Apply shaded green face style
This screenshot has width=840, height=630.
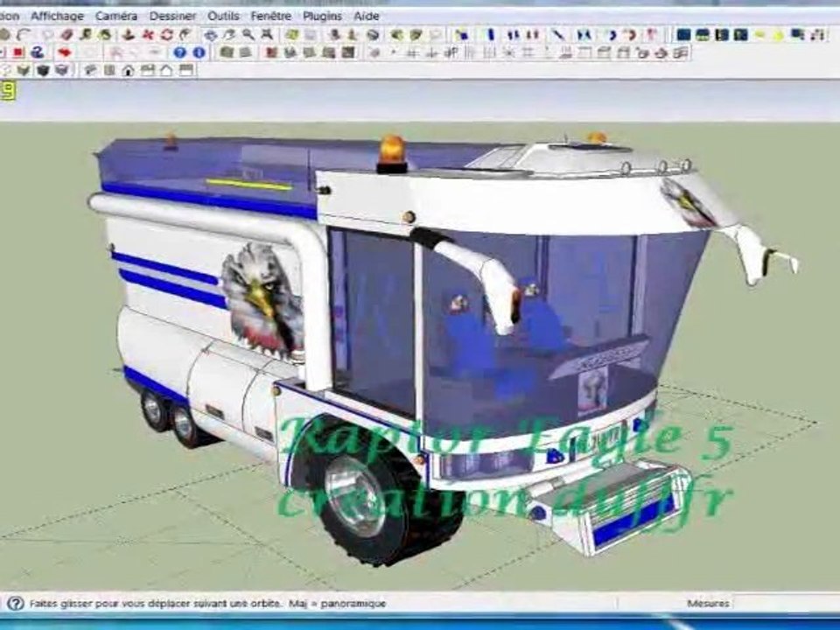tap(24, 70)
